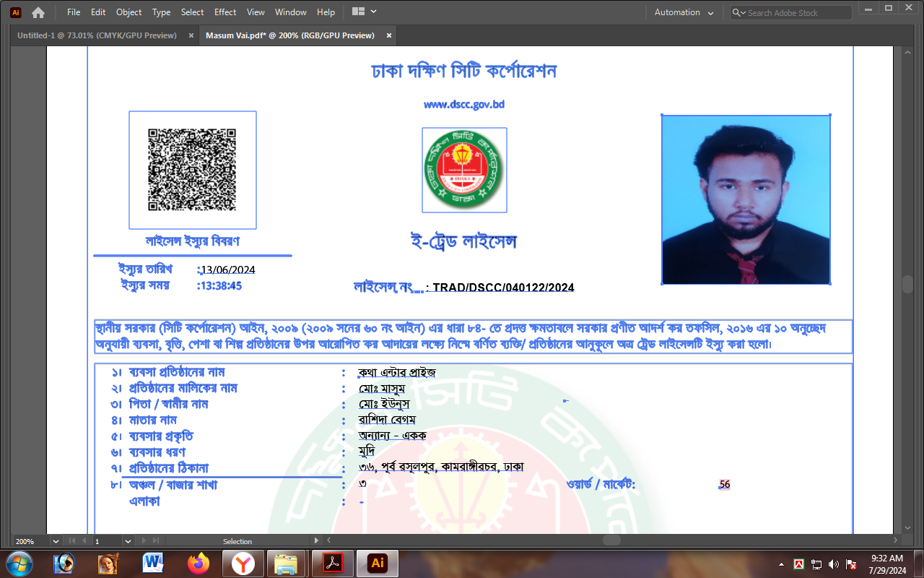Open the Arrange Documents layout icon

(x=358, y=12)
